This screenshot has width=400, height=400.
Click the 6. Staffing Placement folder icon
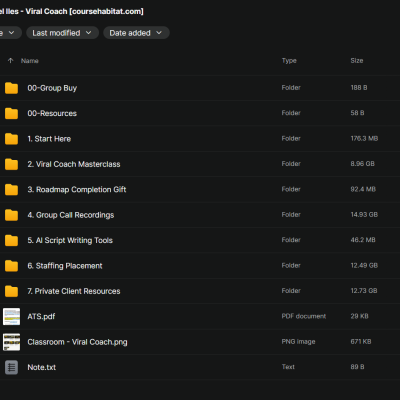click(11, 266)
